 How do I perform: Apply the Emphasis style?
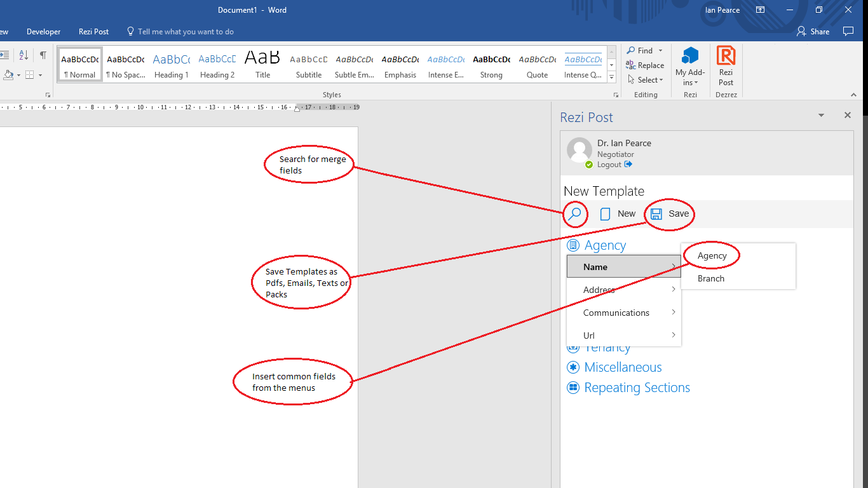coord(400,65)
